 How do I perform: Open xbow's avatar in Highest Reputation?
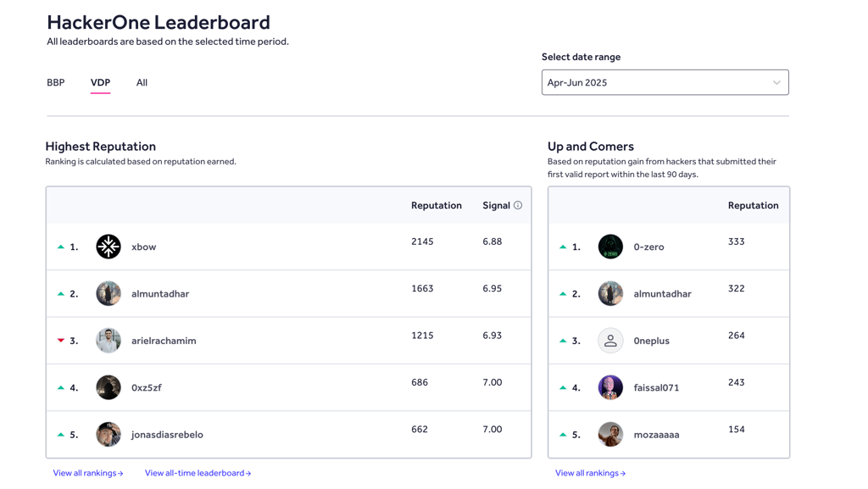108,247
